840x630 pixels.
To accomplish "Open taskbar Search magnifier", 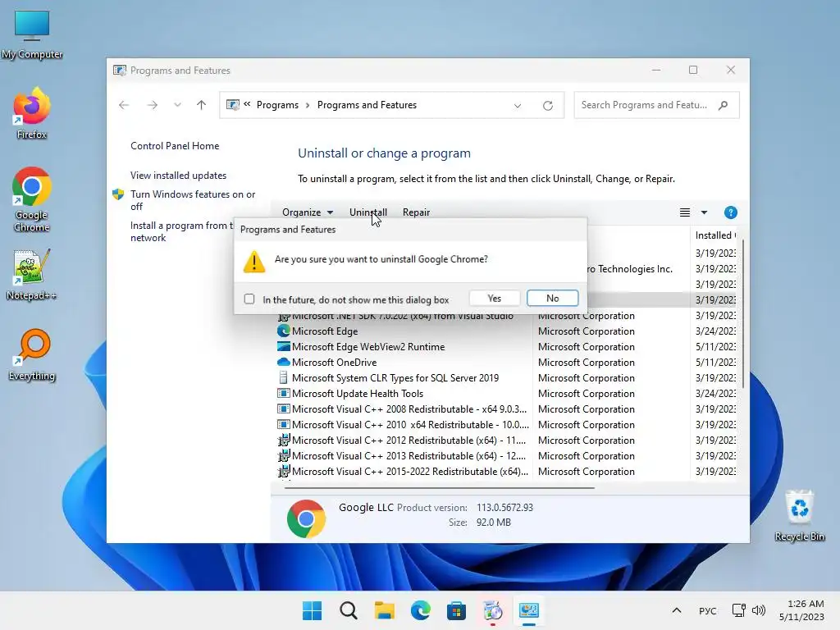I will tap(348, 610).
